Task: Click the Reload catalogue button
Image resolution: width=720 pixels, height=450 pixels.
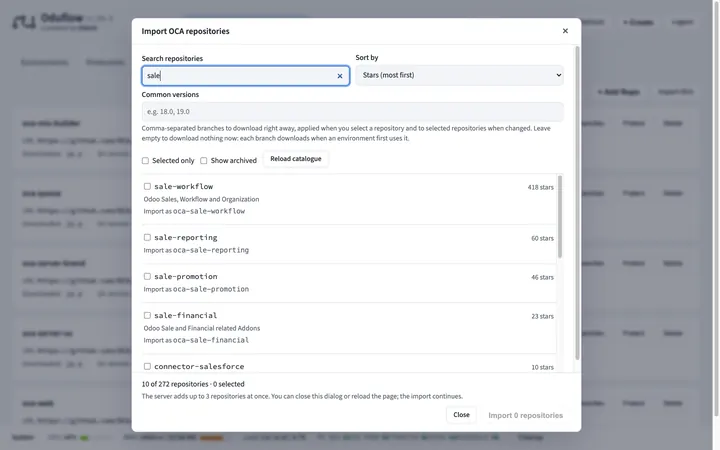Action: tap(296, 159)
